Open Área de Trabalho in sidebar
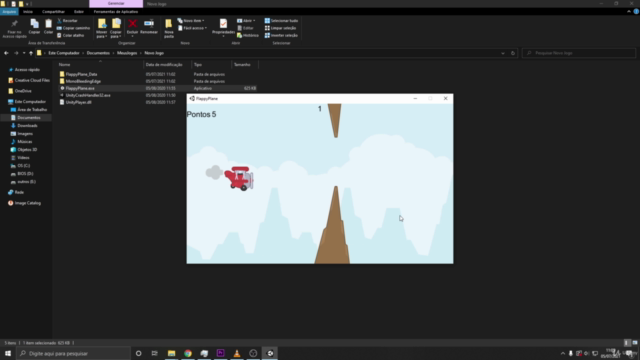The width and height of the screenshot is (640, 360). [x=32, y=110]
